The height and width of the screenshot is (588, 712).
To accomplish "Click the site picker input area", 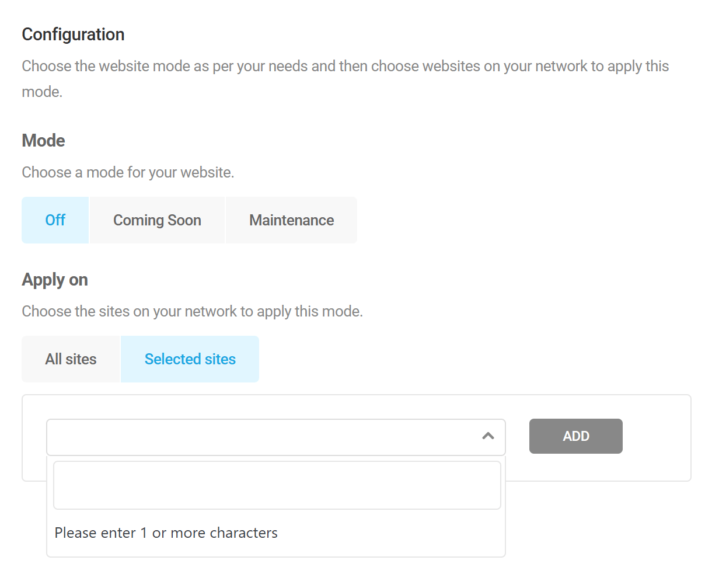I will 263,436.
